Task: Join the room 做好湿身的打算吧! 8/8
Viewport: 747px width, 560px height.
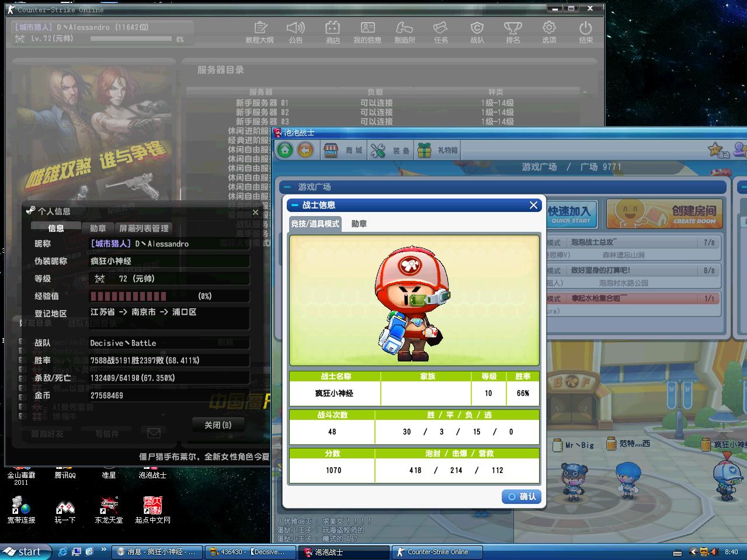Action: 633,276
